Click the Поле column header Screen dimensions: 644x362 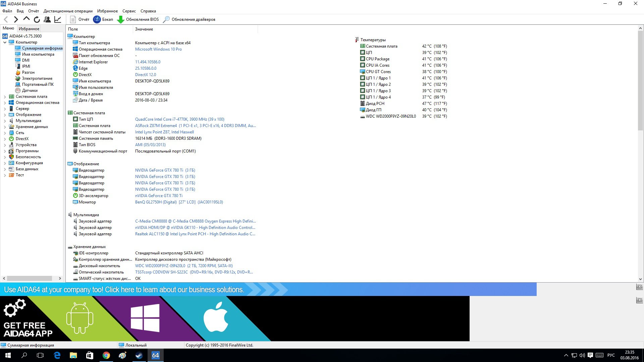[x=99, y=29]
